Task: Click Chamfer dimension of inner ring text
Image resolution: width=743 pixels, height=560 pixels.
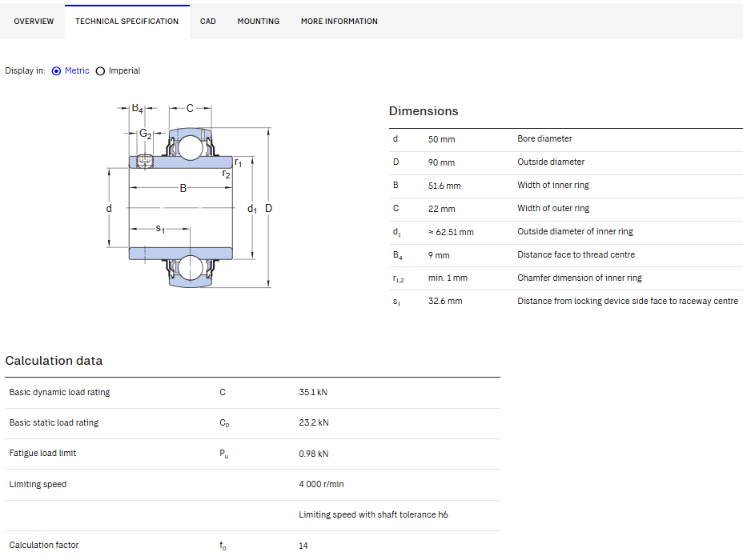Action: pyautogui.click(x=580, y=278)
